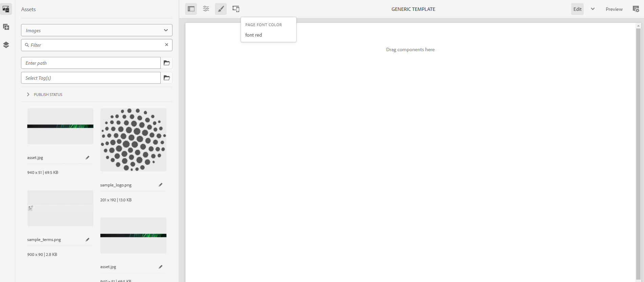The width and height of the screenshot is (644, 282).
Task: Open the Components panel icon
Action: click(x=6, y=27)
